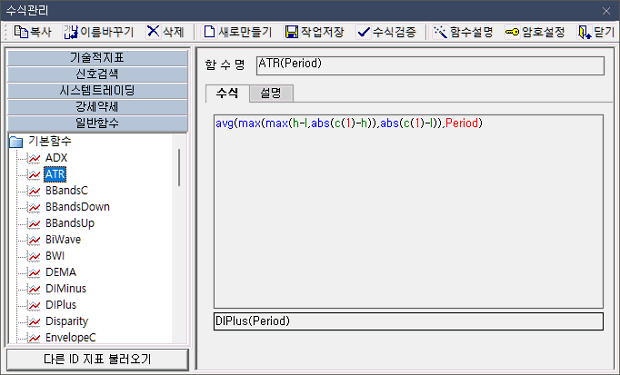The width and height of the screenshot is (620, 375).
Task: Select the BWI function label
Action: pos(55,256)
